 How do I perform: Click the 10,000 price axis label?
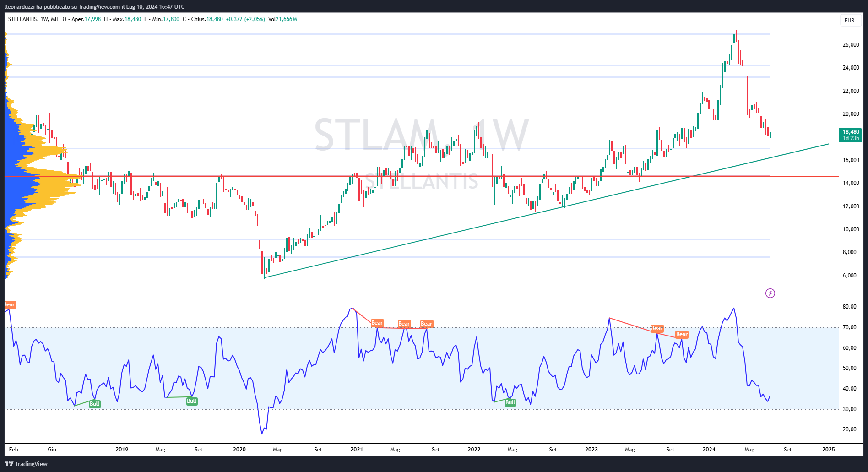pyautogui.click(x=851, y=229)
